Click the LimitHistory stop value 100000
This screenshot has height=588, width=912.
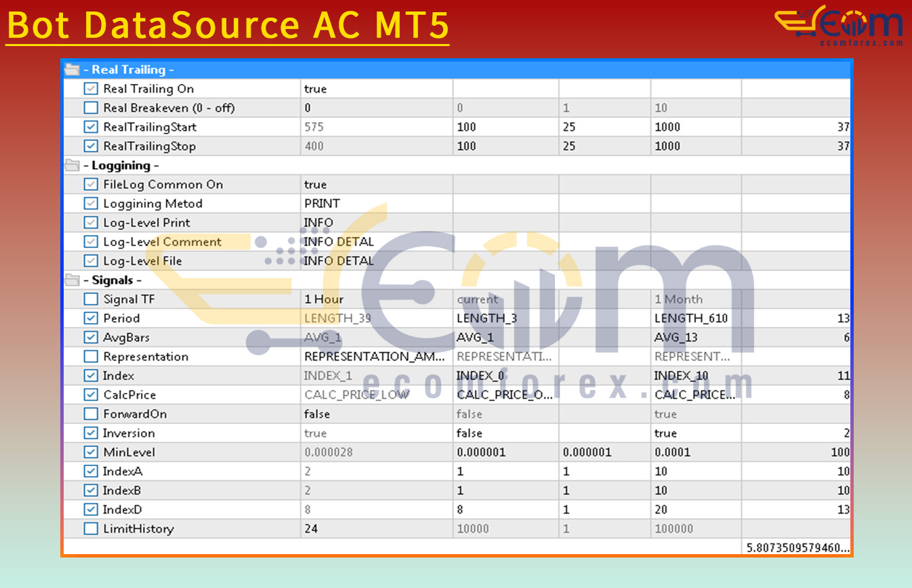pyautogui.click(x=696, y=528)
